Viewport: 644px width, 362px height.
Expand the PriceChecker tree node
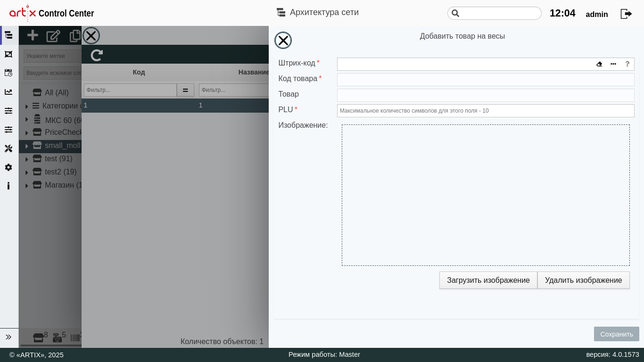(27, 133)
